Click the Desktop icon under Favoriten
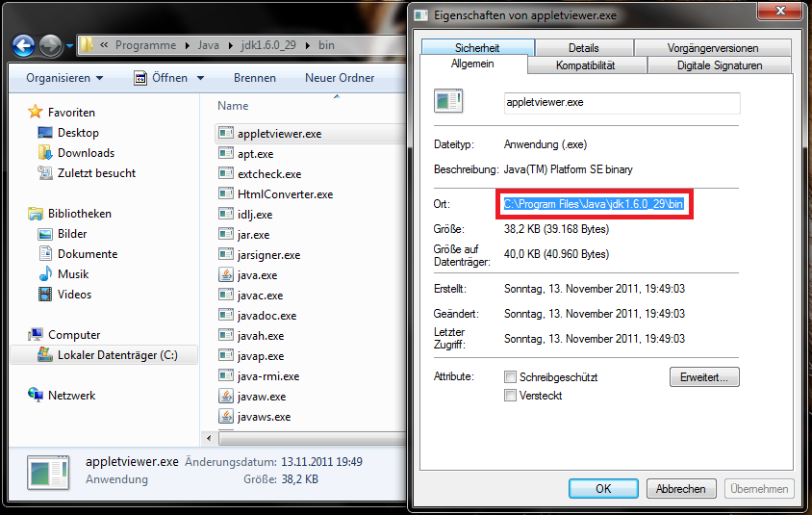The width and height of the screenshot is (812, 515). 45,133
